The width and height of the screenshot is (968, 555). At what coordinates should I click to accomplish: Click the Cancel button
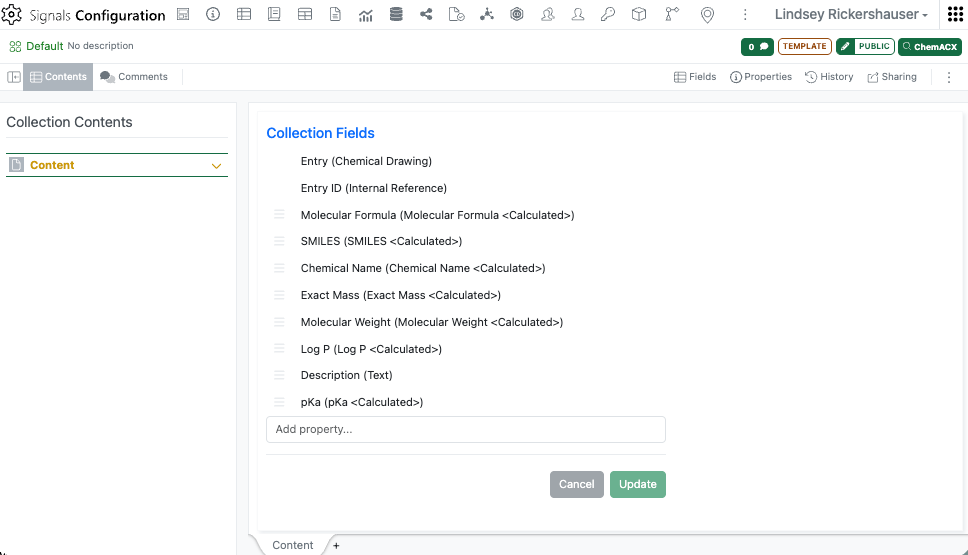coord(577,485)
